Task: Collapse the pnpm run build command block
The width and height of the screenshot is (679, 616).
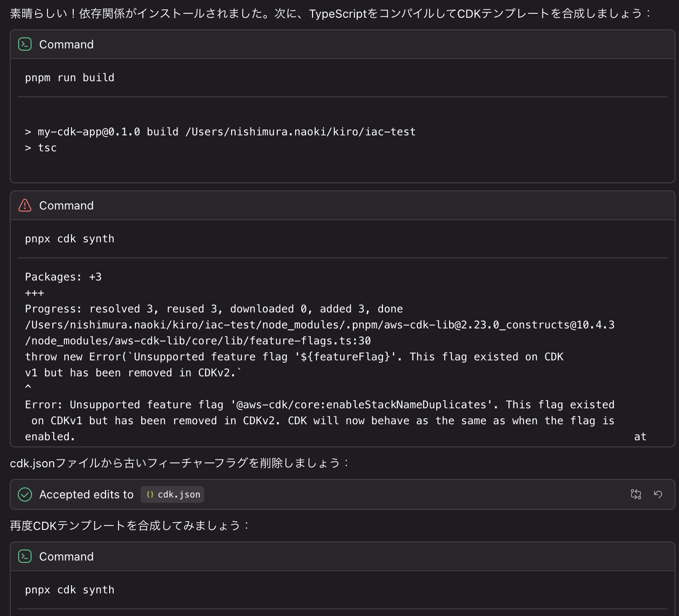Action: tap(67, 44)
